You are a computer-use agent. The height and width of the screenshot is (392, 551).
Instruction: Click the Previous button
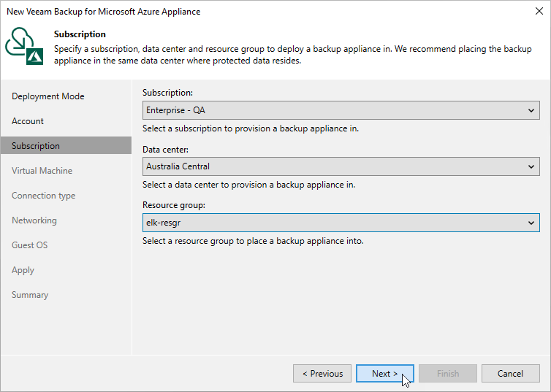point(322,374)
